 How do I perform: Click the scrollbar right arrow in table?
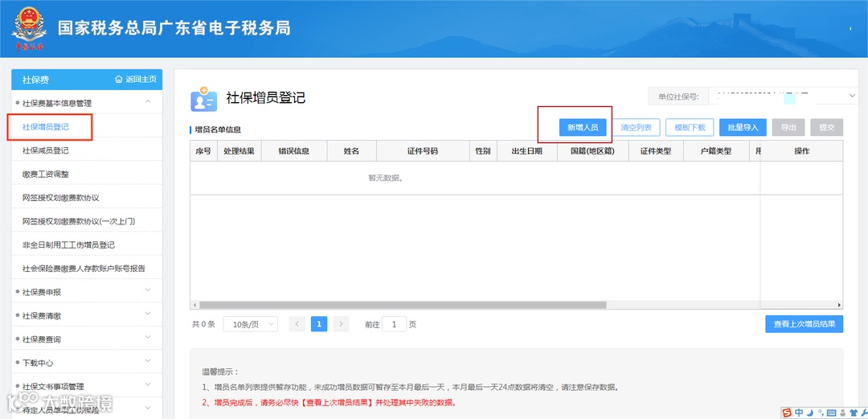coord(839,305)
